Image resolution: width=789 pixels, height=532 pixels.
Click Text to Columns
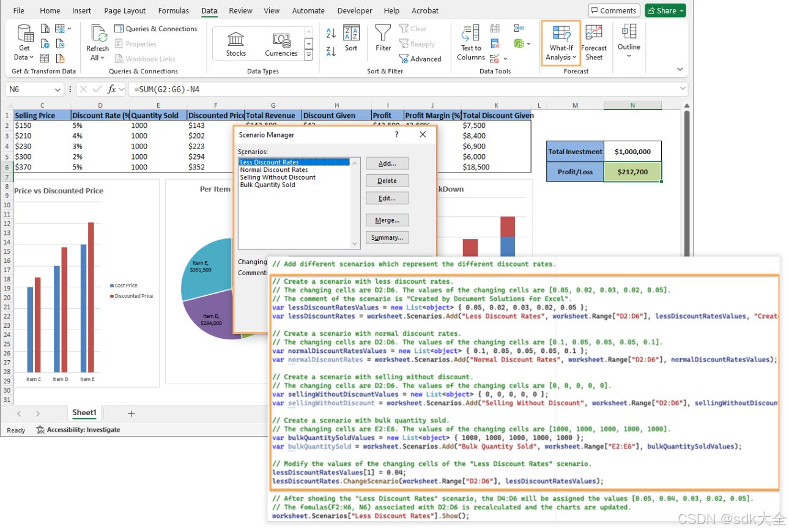(471, 42)
